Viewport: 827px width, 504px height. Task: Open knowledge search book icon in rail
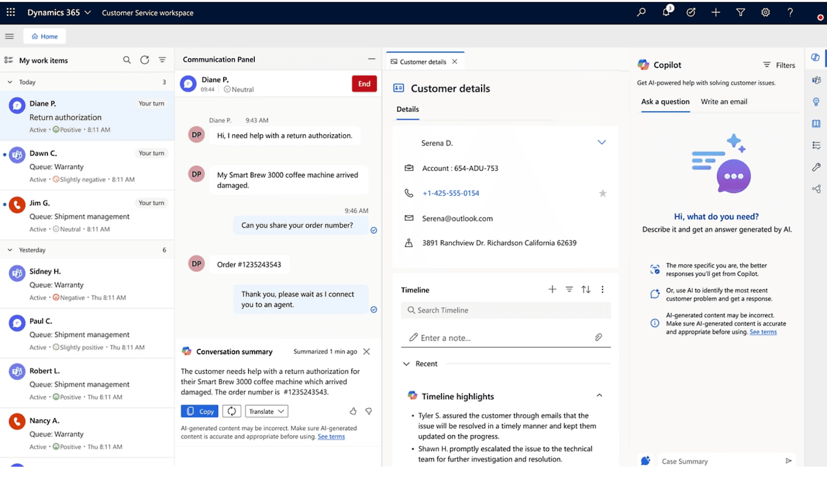(x=816, y=123)
